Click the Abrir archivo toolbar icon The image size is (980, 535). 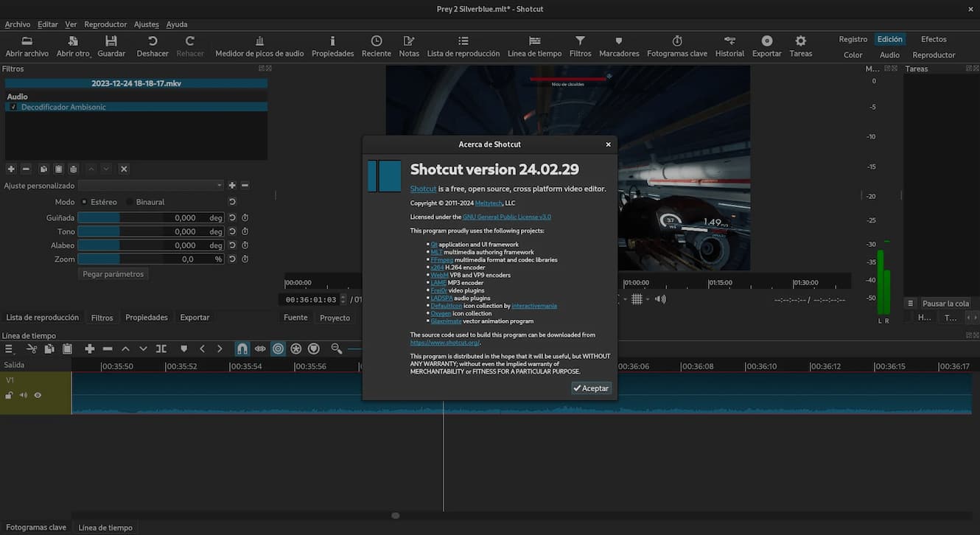pos(27,41)
